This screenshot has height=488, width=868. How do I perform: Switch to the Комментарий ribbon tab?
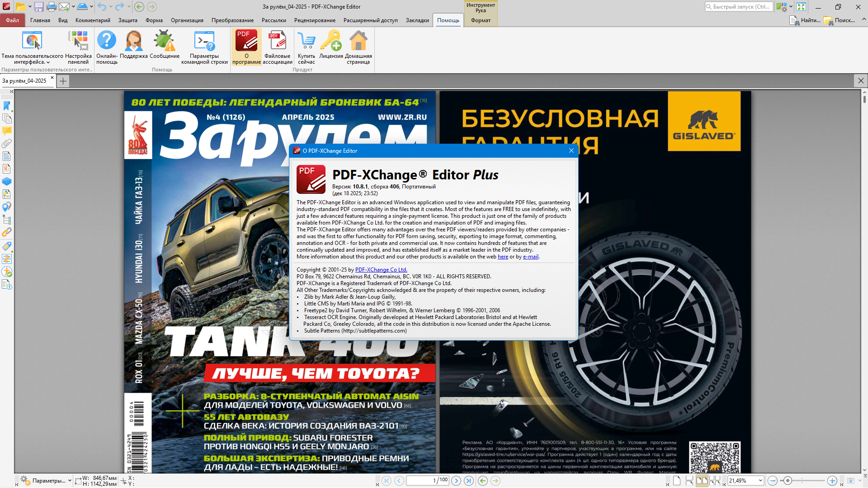pos(93,20)
